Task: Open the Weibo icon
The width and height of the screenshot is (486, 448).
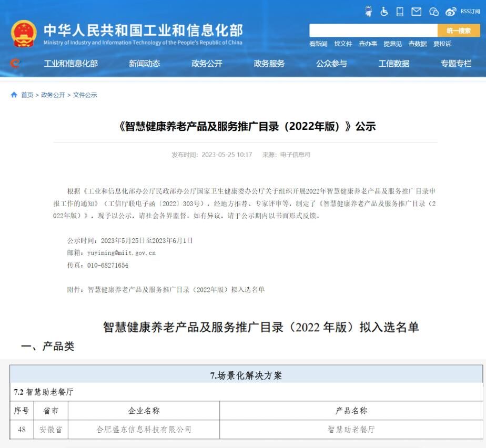Action: [x=451, y=12]
